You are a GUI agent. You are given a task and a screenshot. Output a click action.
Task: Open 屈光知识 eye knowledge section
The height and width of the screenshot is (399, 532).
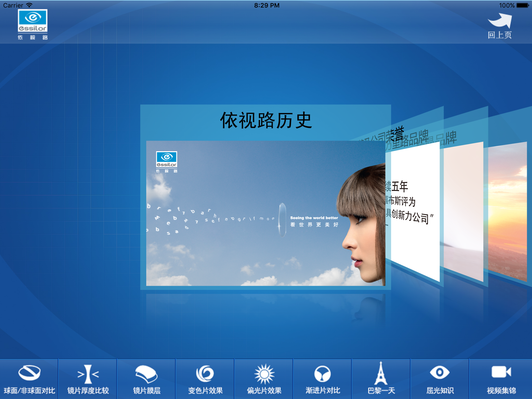click(440, 379)
